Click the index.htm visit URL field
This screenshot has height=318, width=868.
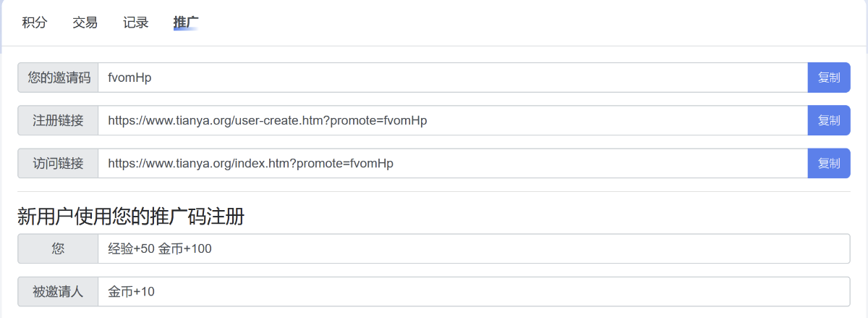452,164
